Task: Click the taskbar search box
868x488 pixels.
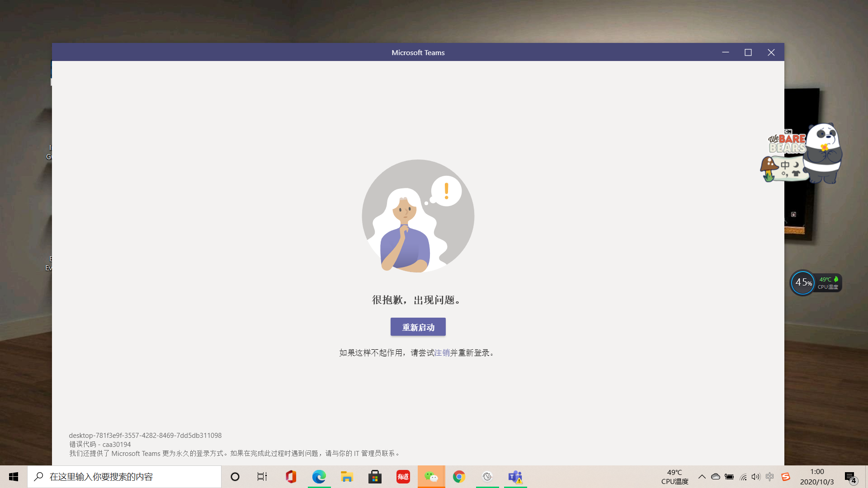Action: click(124, 477)
